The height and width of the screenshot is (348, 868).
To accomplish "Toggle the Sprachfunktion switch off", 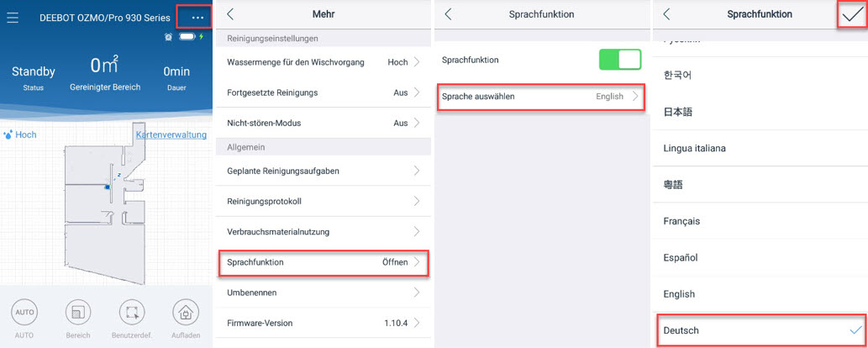I will [x=620, y=60].
